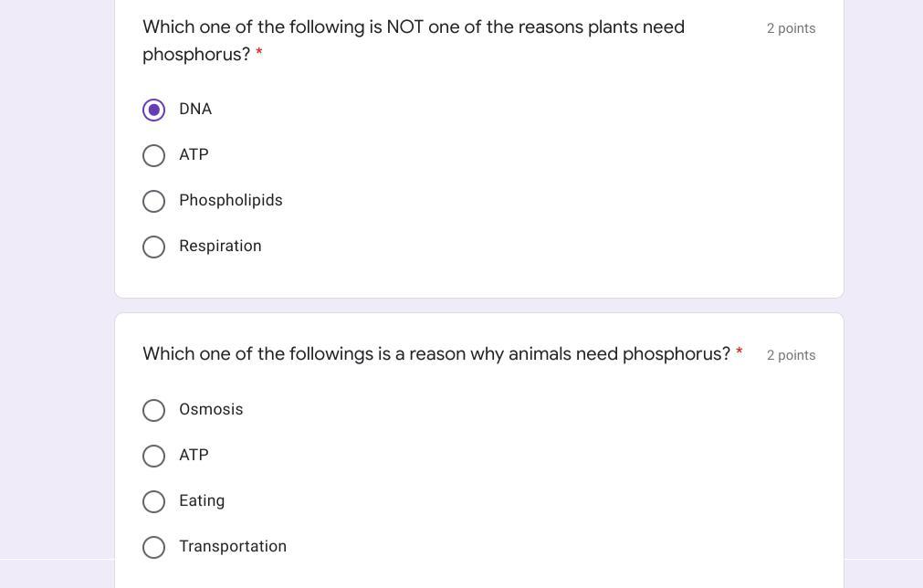Select the DNA radio button
Screen dimensions: 923x588
coord(153,110)
